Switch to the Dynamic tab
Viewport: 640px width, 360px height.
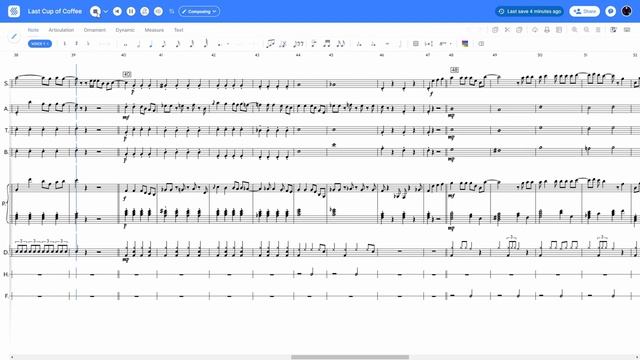coord(125,30)
